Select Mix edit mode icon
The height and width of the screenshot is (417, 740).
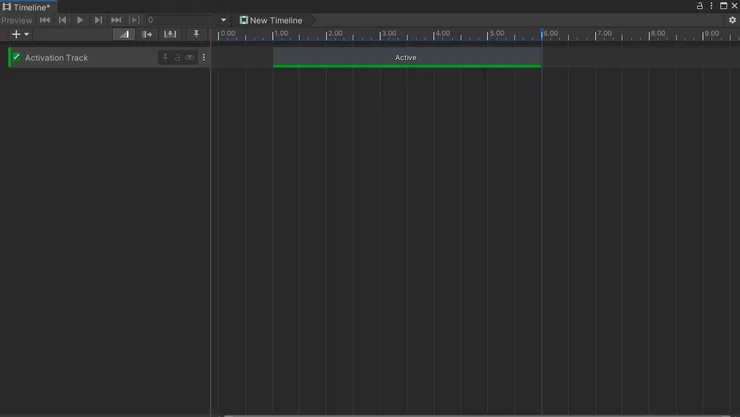(x=124, y=34)
